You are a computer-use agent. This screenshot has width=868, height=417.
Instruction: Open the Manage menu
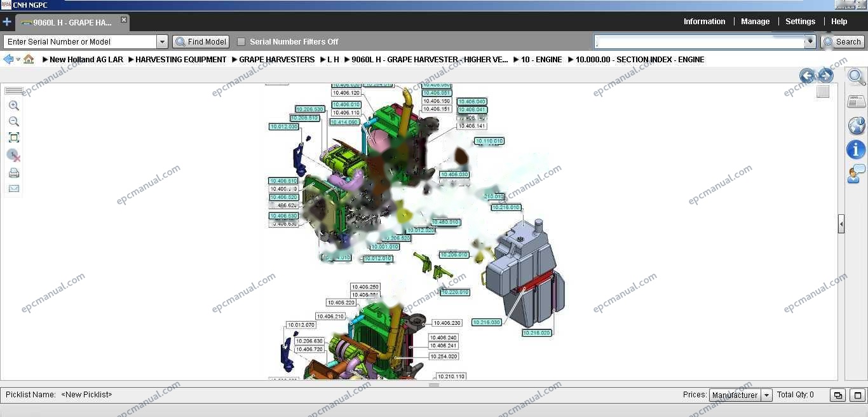(755, 22)
